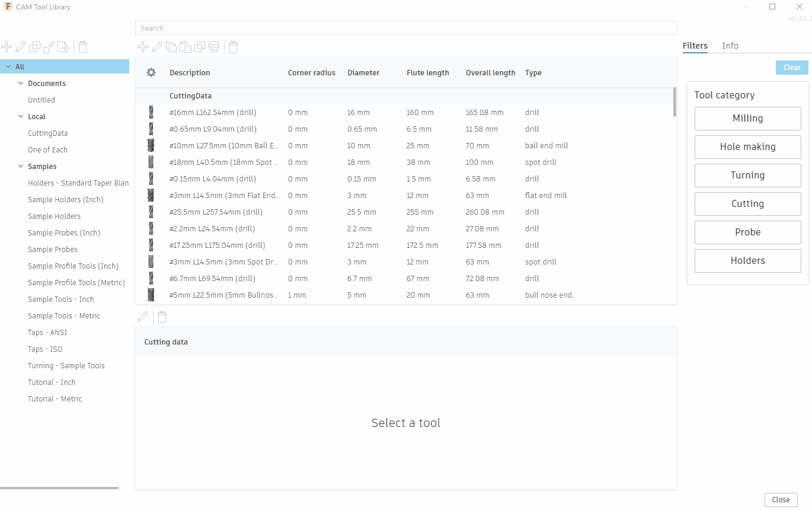Click the tool icon of the 16mm drill row
812x510 pixels.
click(151, 112)
